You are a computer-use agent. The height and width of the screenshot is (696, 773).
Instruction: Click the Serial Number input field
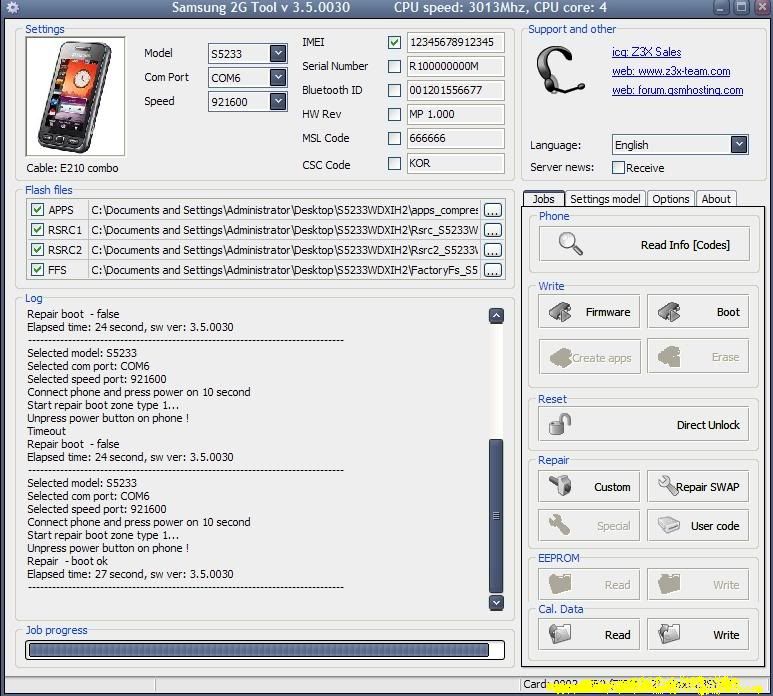pyautogui.click(x=456, y=66)
